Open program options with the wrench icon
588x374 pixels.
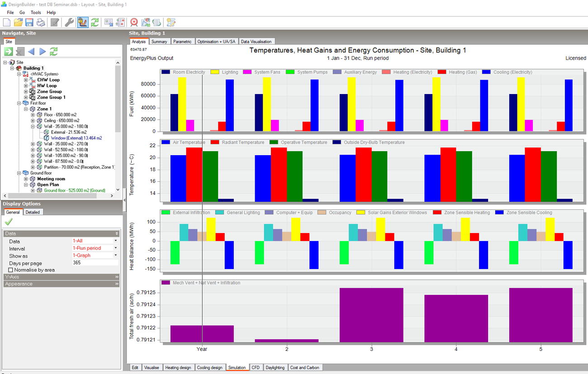pos(69,22)
